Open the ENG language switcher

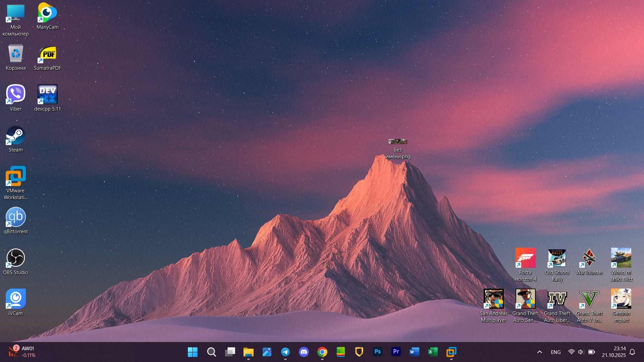pos(555,352)
